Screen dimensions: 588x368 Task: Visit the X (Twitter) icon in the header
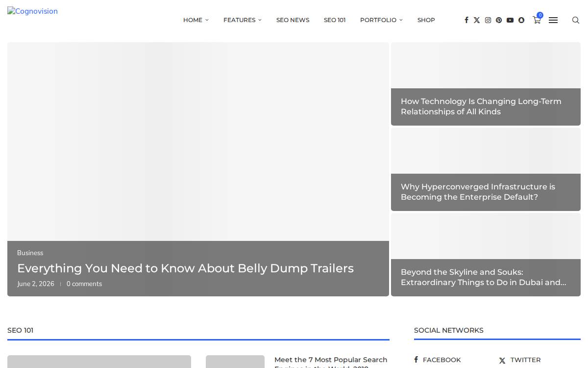point(477,20)
